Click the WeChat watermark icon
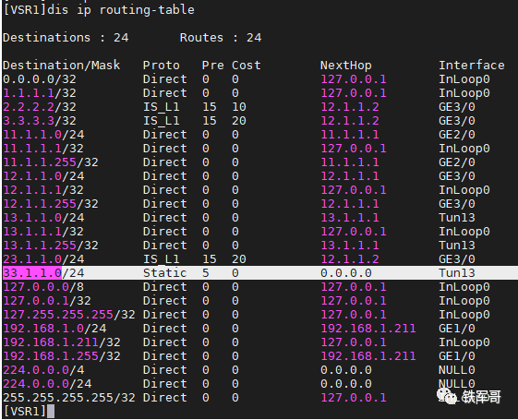 click(x=446, y=396)
